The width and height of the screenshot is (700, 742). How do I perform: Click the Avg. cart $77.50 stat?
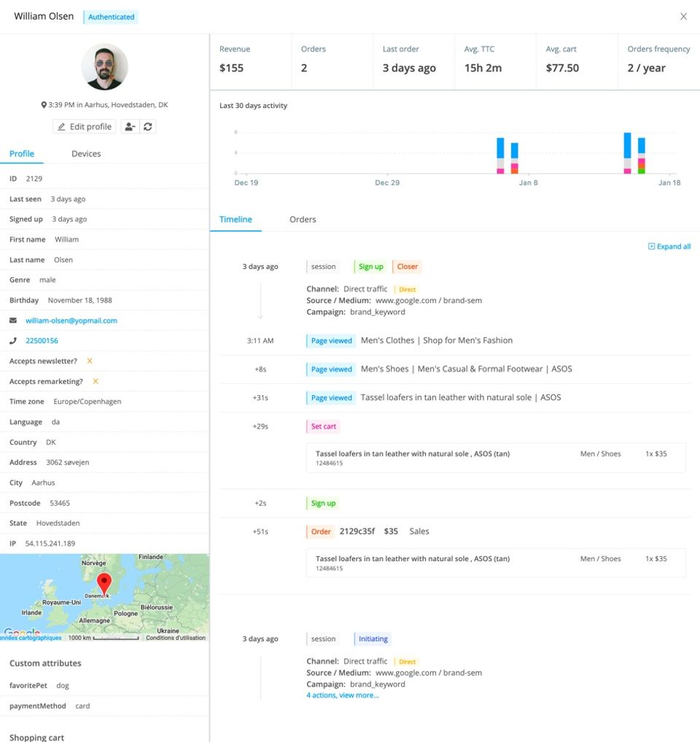(x=577, y=61)
